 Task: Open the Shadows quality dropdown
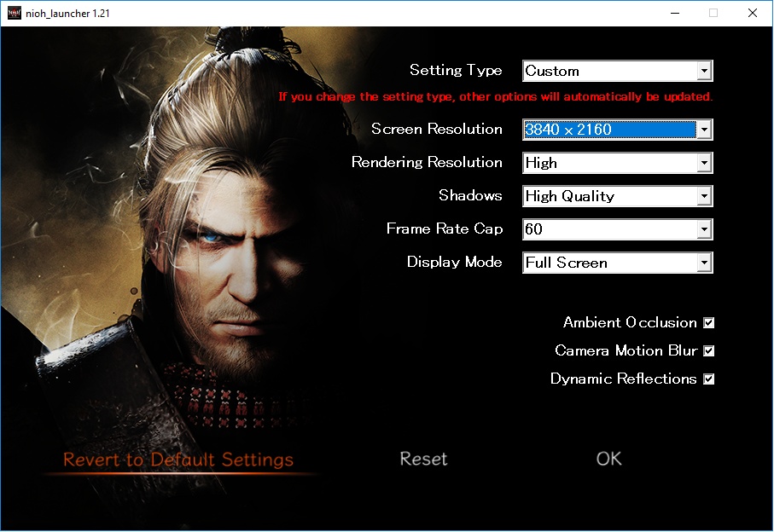pos(618,196)
